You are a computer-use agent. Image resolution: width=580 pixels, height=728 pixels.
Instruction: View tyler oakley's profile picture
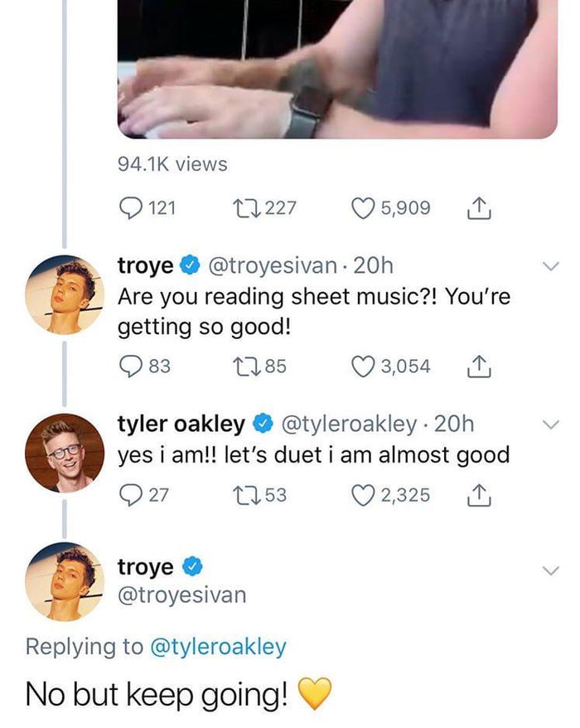pyautogui.click(x=64, y=454)
